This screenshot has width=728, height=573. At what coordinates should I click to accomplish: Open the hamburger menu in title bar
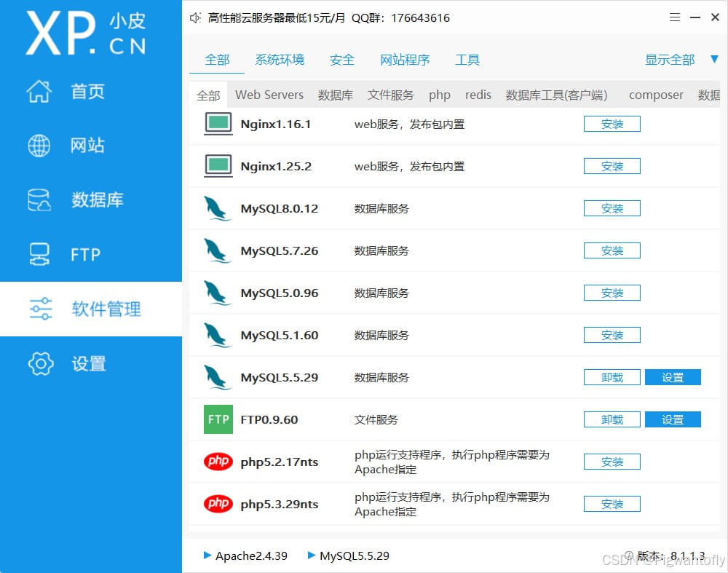point(675,17)
